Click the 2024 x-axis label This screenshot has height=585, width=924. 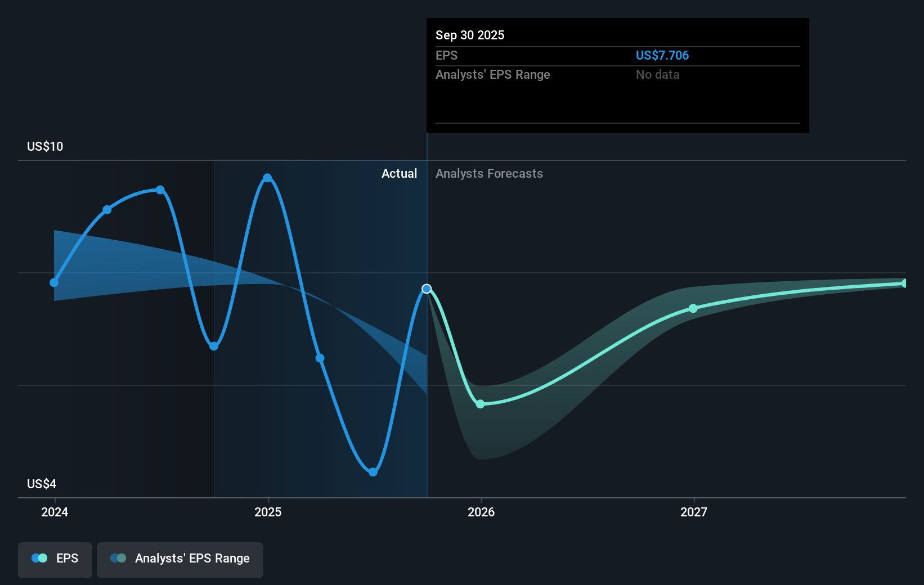click(55, 512)
